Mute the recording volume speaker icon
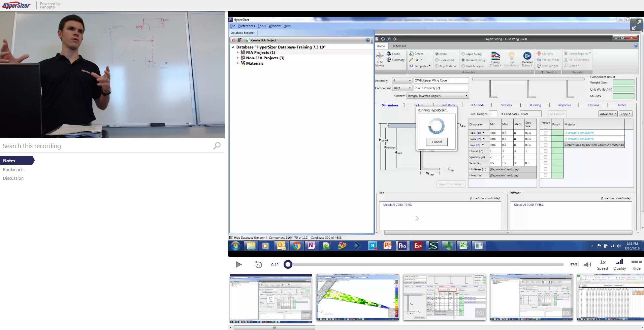Image resolution: width=644 pixels, height=330 pixels. click(587, 264)
